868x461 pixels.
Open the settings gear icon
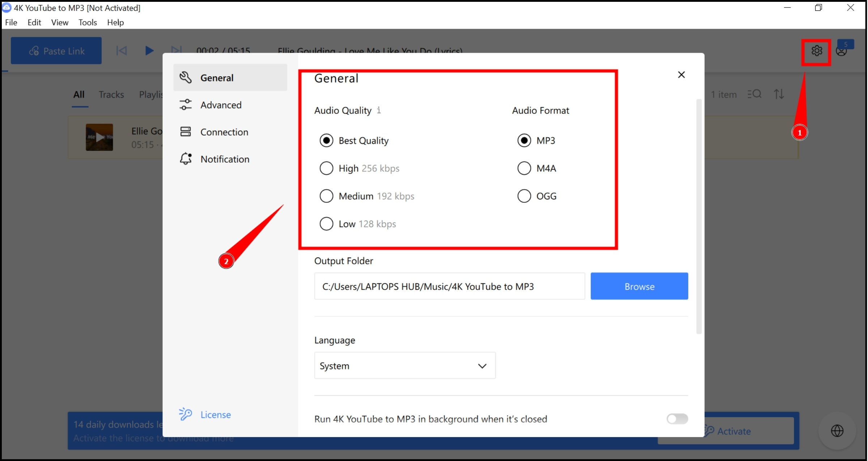(816, 51)
